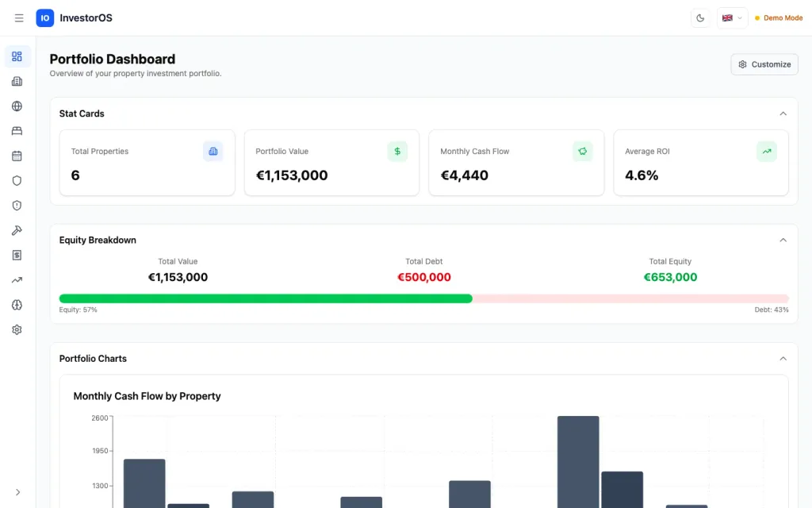Select the Total Properties stat card
Screen dimensions: 812x508
[x=147, y=163]
